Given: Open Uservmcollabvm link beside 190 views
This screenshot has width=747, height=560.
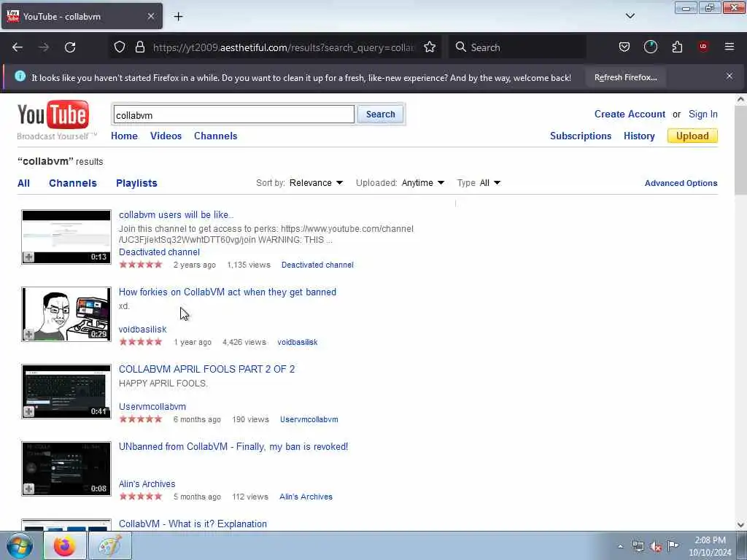Looking at the screenshot, I should [309, 419].
